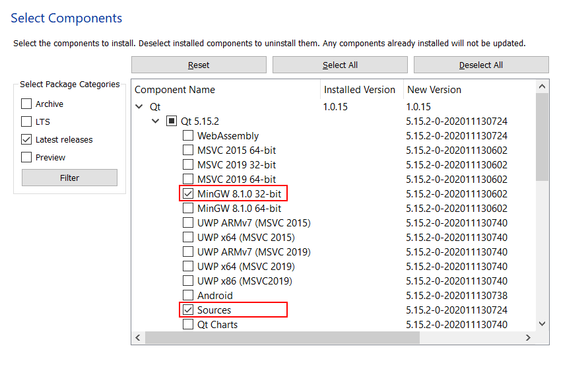Click the horizontal scrollbar left arrow
The image size is (588, 371).
138,337
